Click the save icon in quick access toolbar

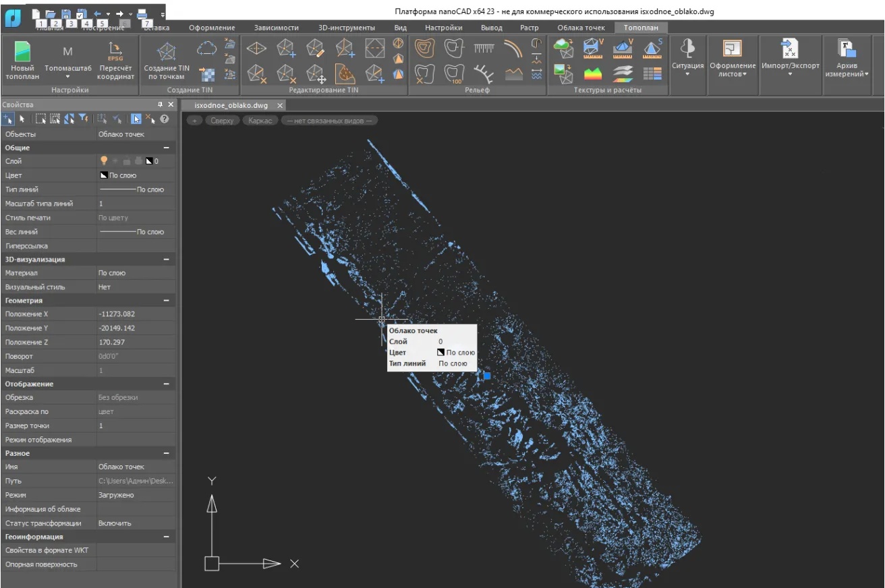click(x=66, y=13)
